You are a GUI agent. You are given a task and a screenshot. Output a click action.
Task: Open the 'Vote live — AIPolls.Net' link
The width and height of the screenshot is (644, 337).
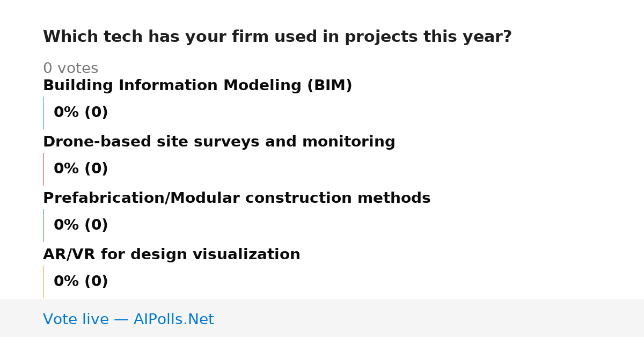click(128, 320)
